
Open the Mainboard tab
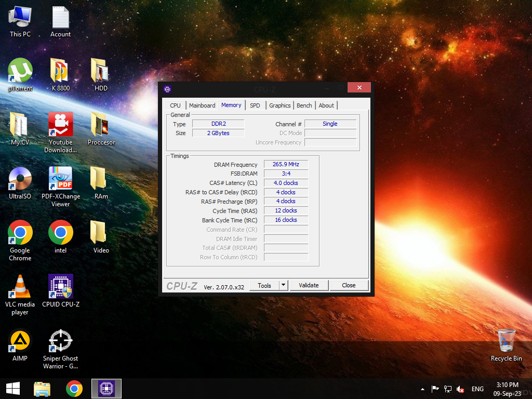click(x=202, y=105)
